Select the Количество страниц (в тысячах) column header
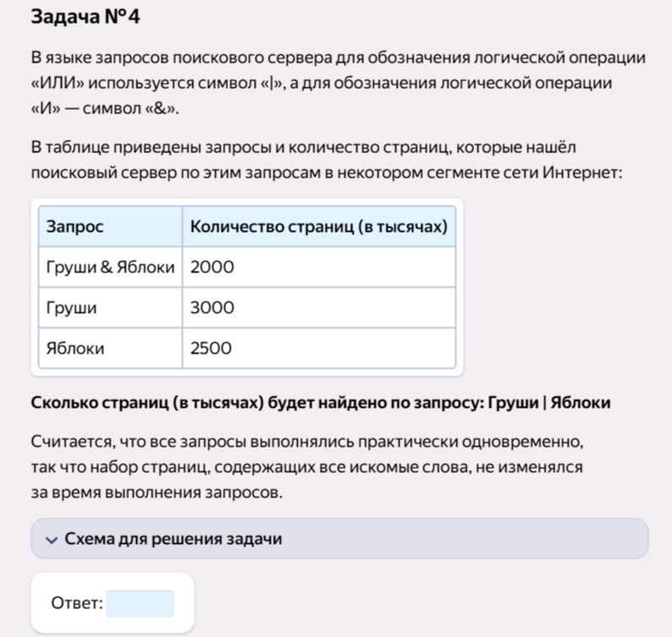The image size is (672, 637). point(319,226)
